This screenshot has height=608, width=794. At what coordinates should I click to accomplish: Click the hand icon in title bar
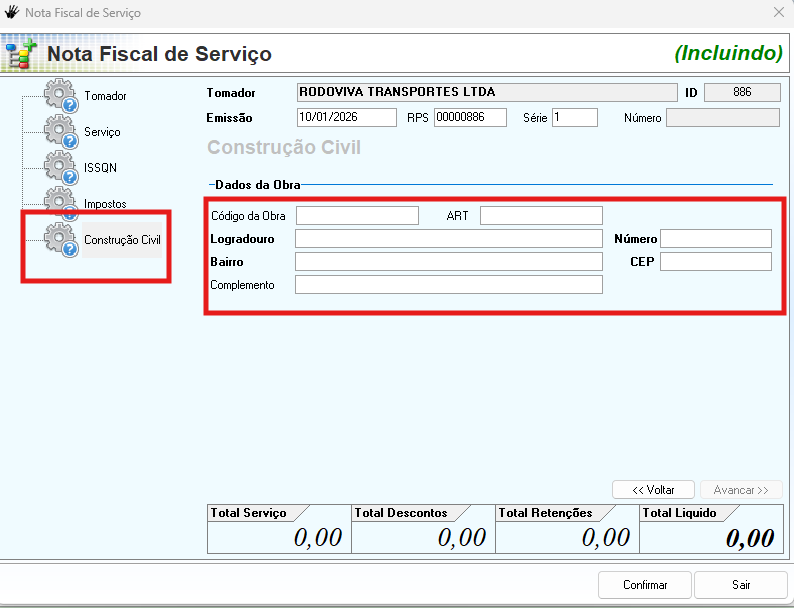[12, 13]
